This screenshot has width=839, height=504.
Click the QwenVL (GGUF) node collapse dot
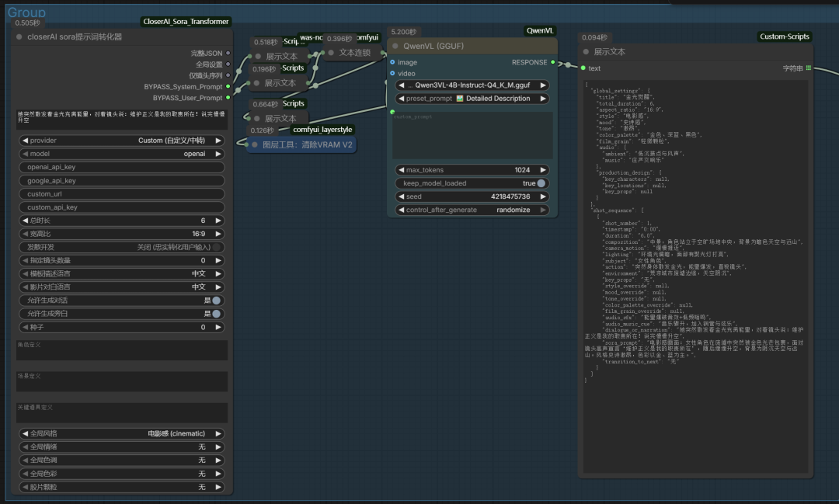pyautogui.click(x=395, y=46)
